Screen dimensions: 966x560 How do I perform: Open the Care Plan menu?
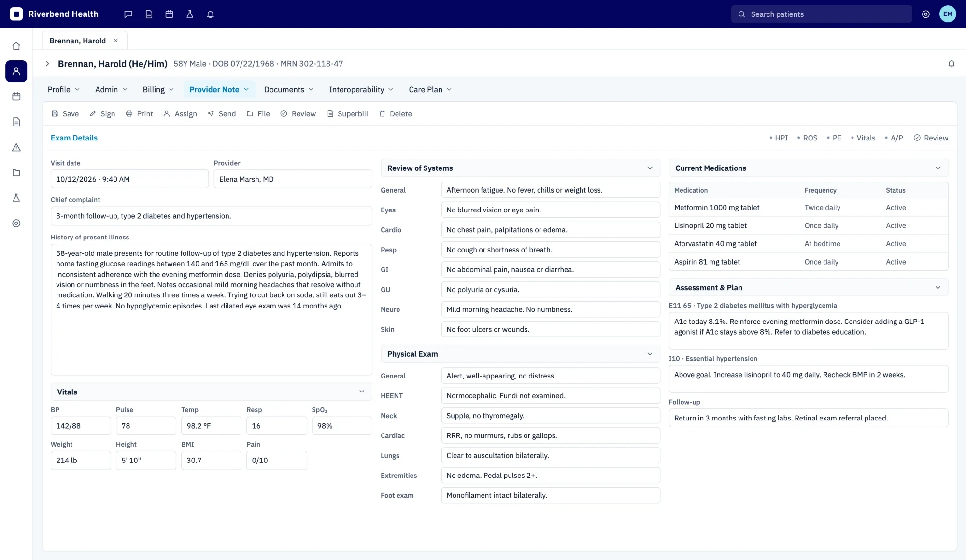pos(430,90)
